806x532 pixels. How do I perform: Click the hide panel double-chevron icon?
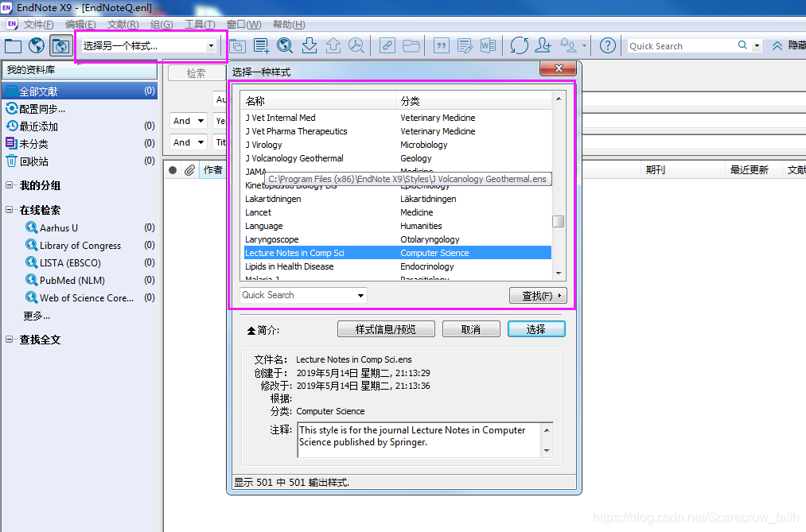(777, 45)
